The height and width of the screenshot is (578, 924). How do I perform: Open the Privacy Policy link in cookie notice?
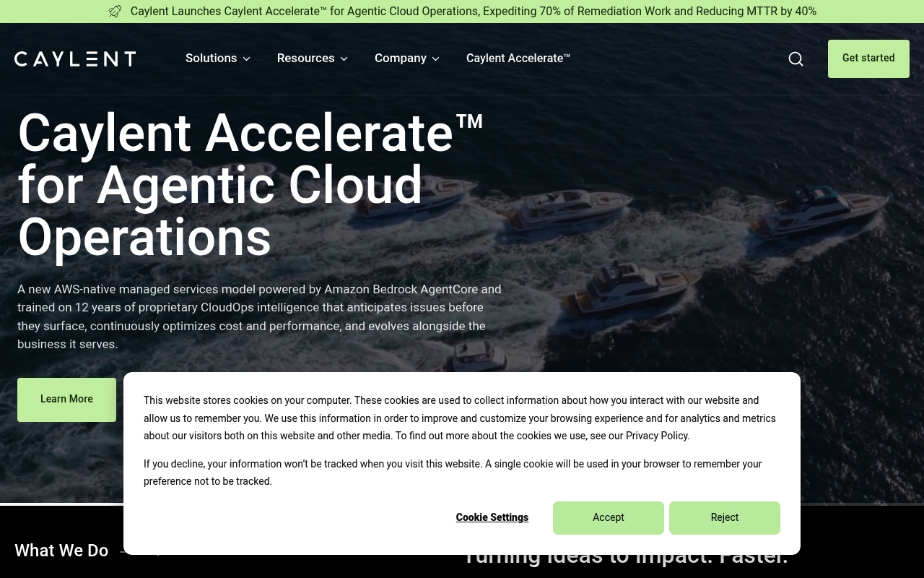(657, 436)
